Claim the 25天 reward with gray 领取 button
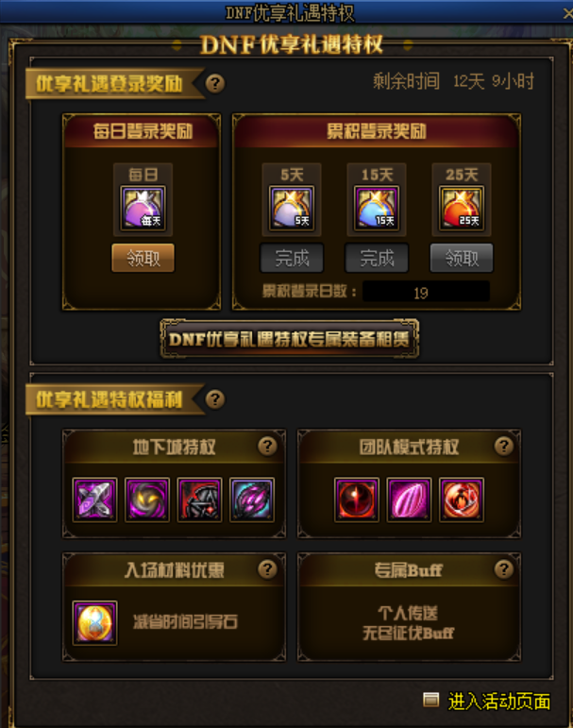Image resolution: width=573 pixels, height=728 pixels. coord(462,258)
